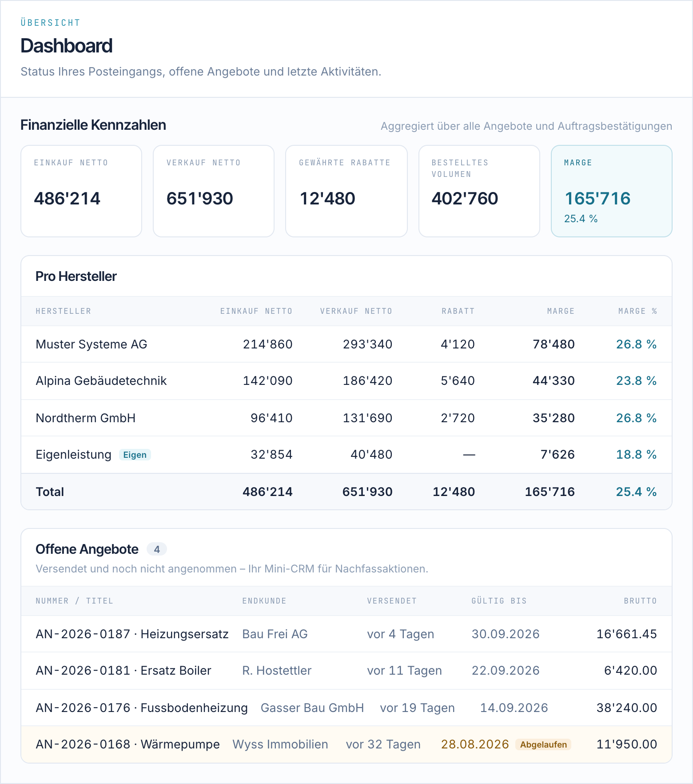Select the Alpina Gebäudetechnik row name
Image resolution: width=693 pixels, height=784 pixels.
[x=101, y=381]
